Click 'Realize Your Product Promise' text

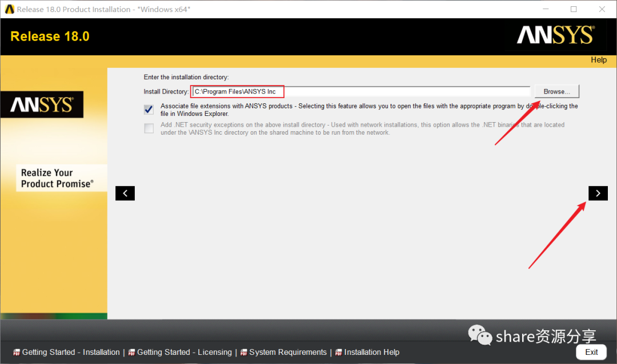pos(57,178)
